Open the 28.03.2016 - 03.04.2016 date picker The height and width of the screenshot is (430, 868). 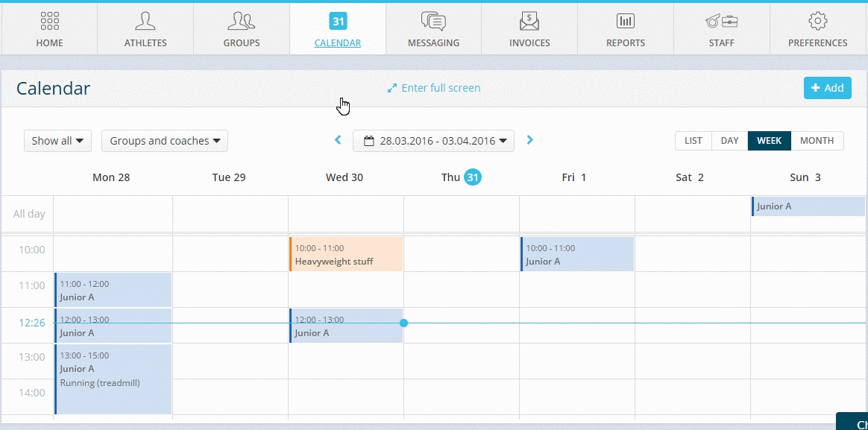point(433,141)
